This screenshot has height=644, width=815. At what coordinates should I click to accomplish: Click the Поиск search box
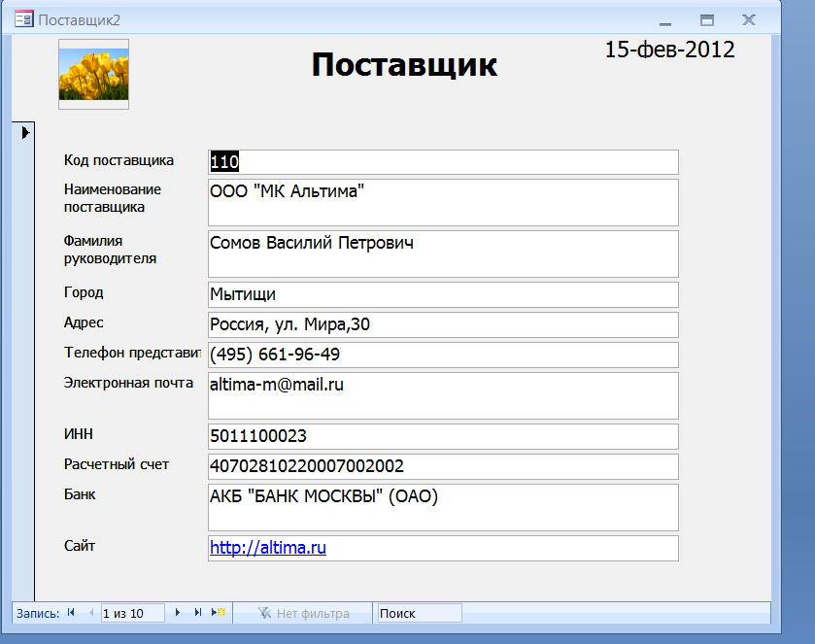tap(419, 613)
